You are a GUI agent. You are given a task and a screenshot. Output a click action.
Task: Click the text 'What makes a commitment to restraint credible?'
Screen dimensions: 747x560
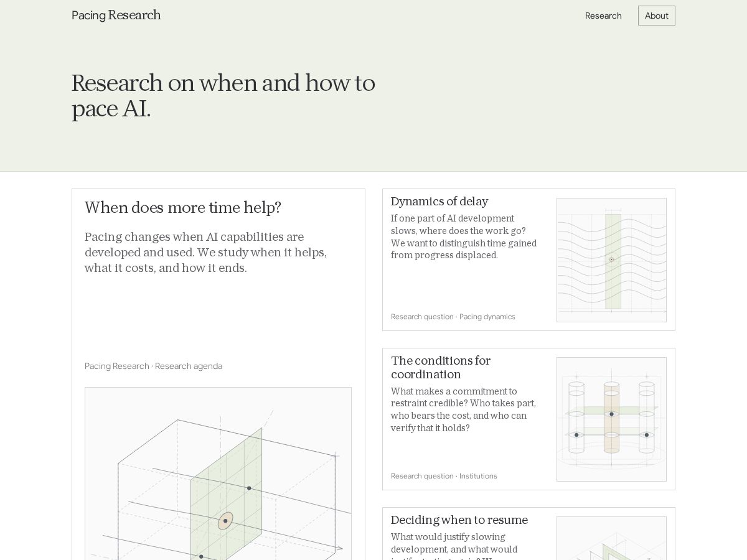pos(464,410)
